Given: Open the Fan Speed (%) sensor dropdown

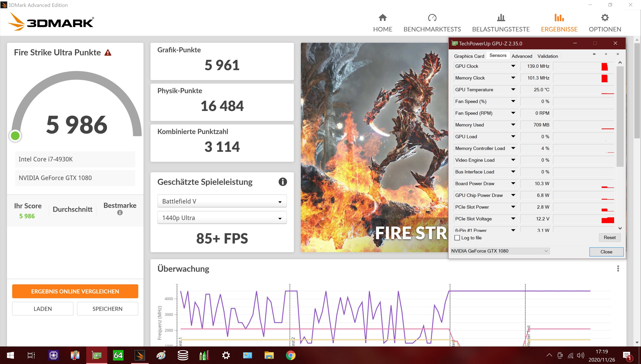Looking at the screenshot, I should 513,101.
